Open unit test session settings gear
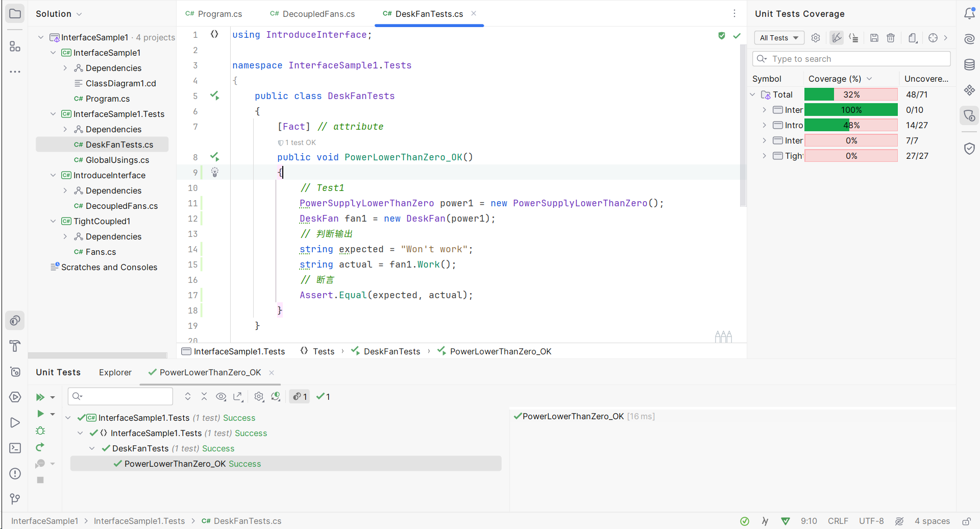This screenshot has height=529, width=980. [x=259, y=396]
